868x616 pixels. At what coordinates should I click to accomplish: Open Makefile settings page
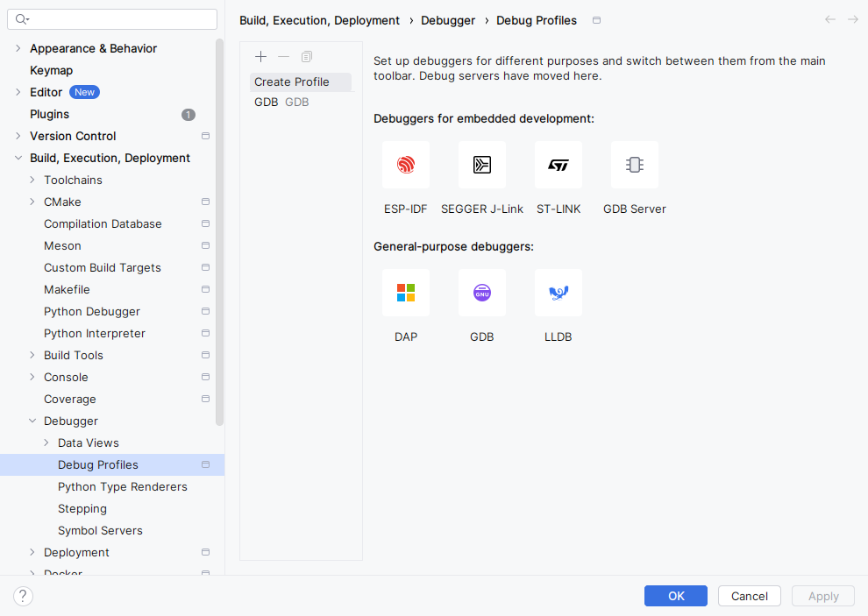coord(67,289)
